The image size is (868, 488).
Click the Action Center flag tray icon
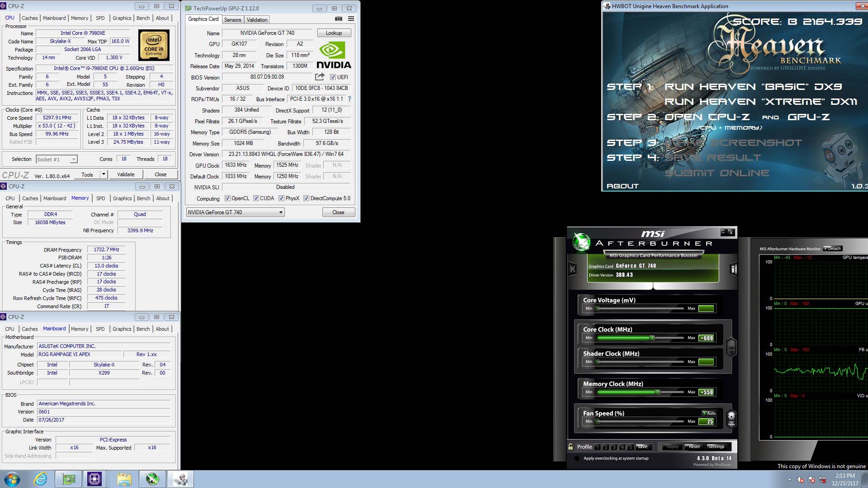(x=811, y=480)
